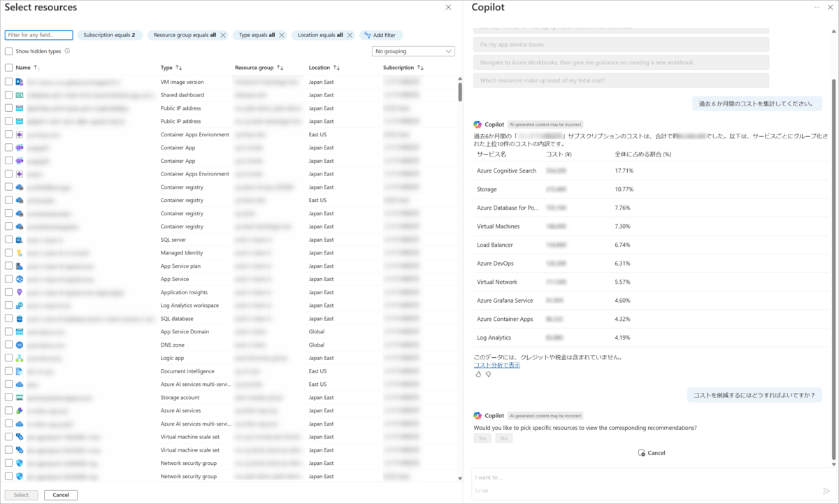839x504 pixels.
Task: Click the SQL database row icon
Action: [20, 319]
